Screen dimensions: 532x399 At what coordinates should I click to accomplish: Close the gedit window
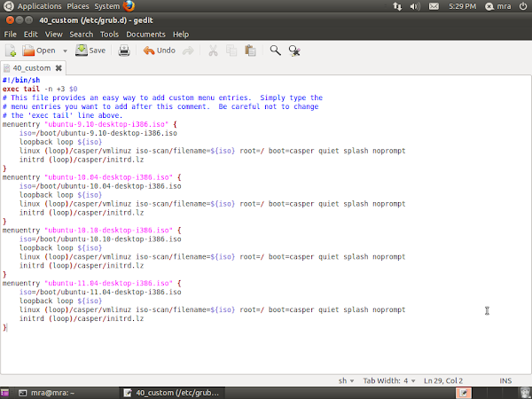(10, 20)
